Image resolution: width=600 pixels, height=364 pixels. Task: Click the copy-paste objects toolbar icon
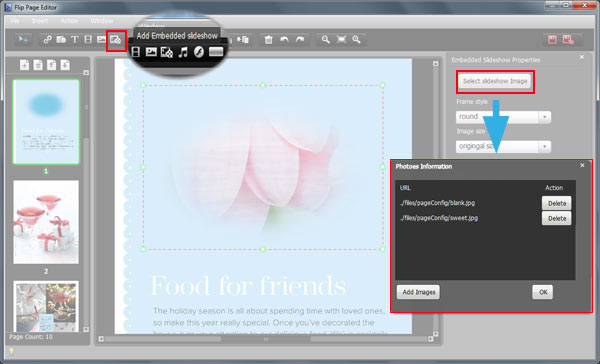point(243,39)
